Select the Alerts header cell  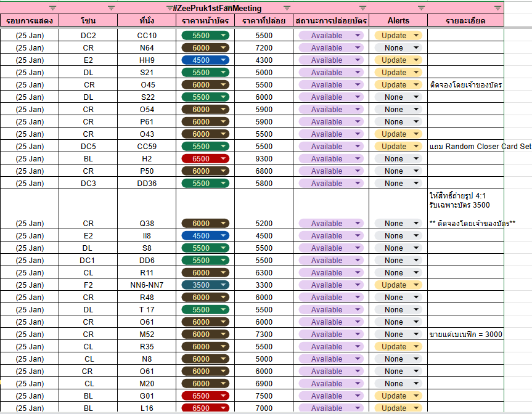pyautogui.click(x=398, y=20)
